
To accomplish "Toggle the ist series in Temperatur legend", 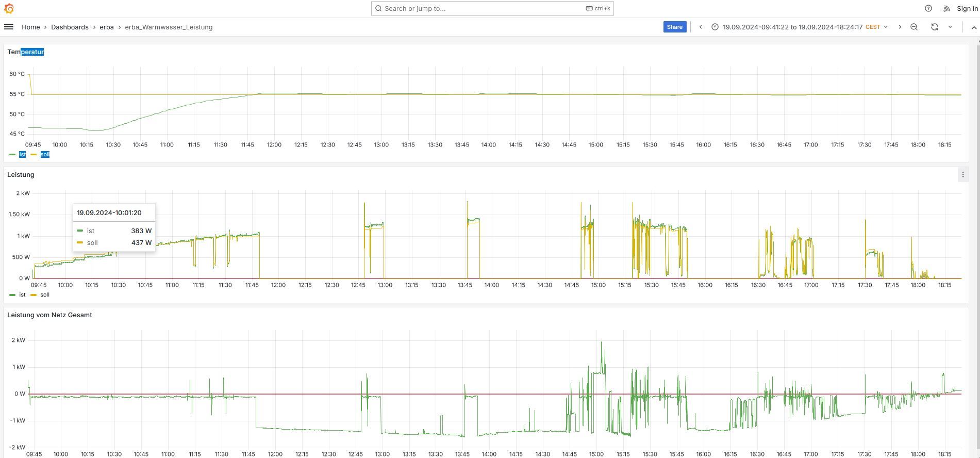I will tap(22, 154).
